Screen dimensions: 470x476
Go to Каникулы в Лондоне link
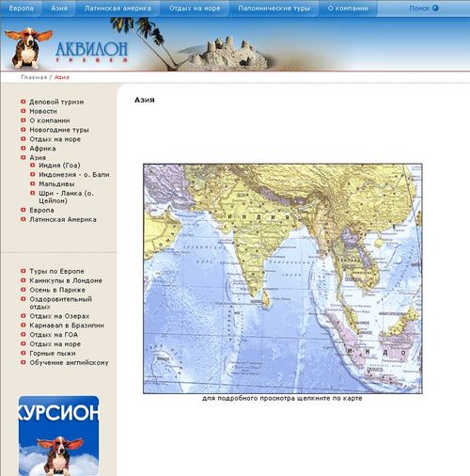point(66,280)
